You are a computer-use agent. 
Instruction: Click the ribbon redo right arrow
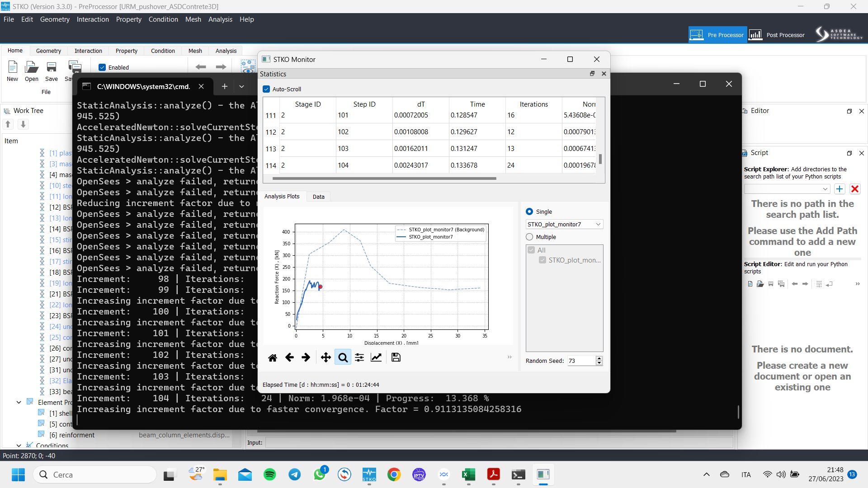221,67
